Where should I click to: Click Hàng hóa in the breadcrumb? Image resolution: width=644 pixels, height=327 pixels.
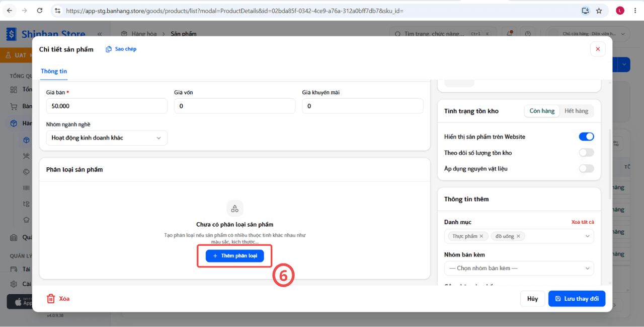point(144,34)
